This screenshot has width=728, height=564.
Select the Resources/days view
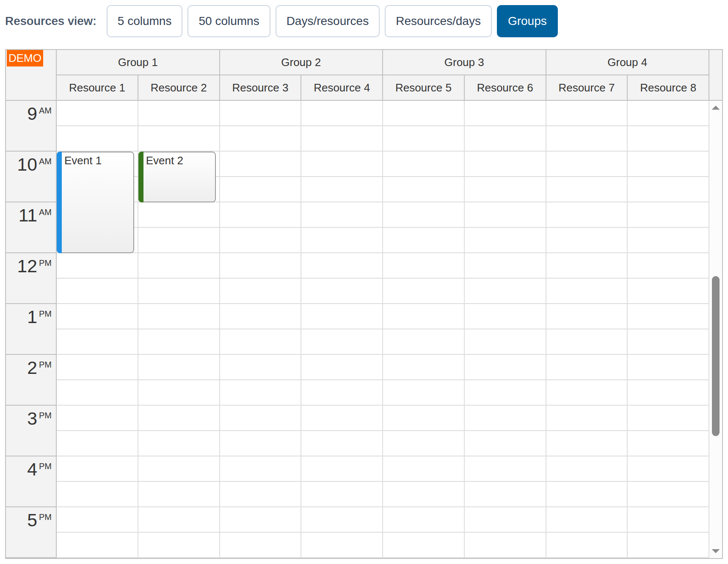pyautogui.click(x=438, y=21)
